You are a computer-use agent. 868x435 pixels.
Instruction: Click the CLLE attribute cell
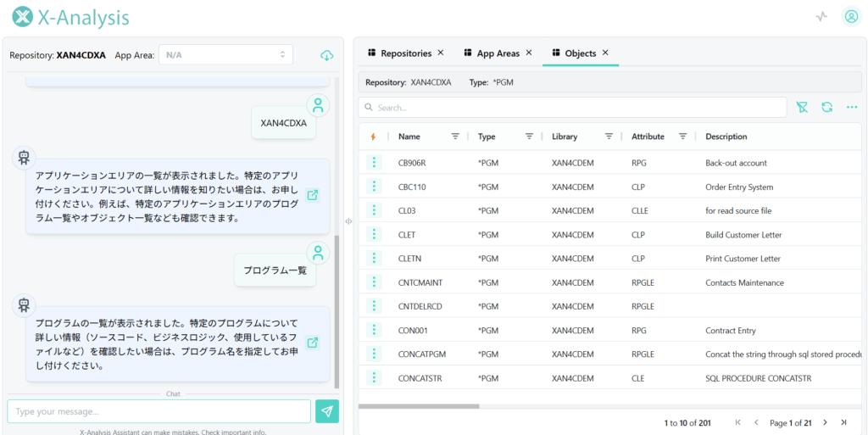click(x=639, y=211)
